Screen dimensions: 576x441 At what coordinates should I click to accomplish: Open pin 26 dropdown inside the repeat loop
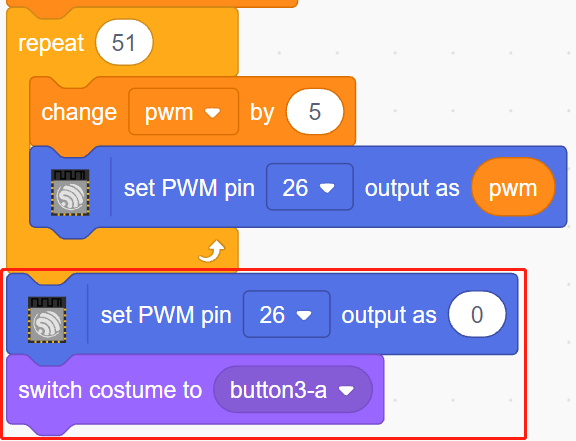click(x=310, y=187)
